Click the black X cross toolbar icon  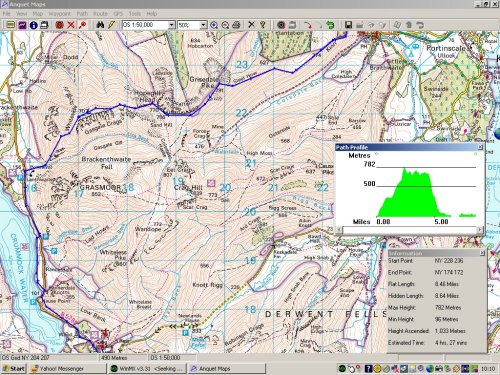pyautogui.click(x=252, y=25)
